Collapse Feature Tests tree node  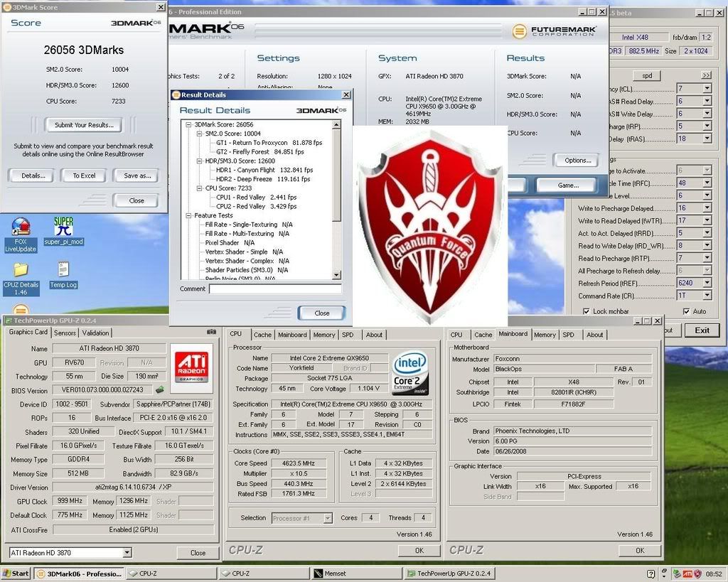tap(189, 216)
